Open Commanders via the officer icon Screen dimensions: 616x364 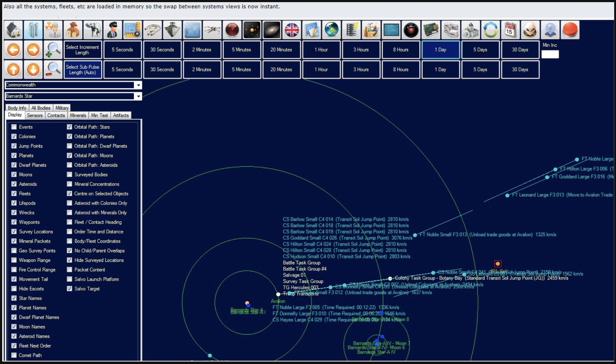pyautogui.click(x=113, y=30)
